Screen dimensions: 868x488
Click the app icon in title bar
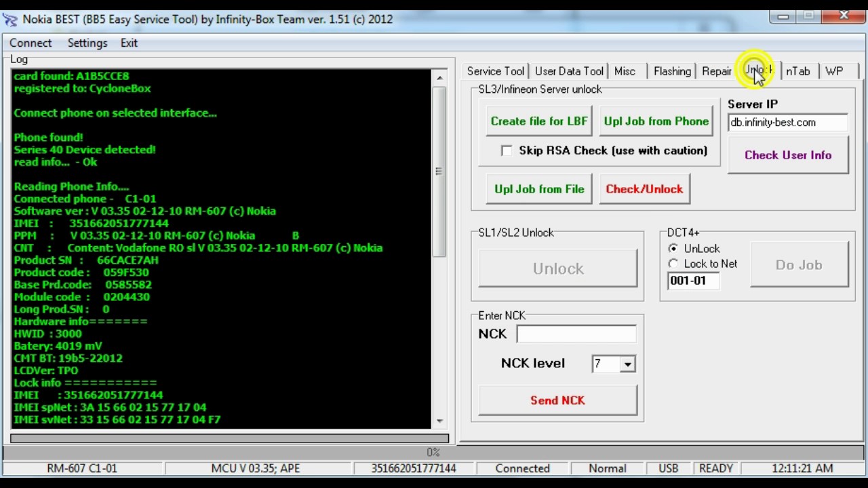[9, 20]
